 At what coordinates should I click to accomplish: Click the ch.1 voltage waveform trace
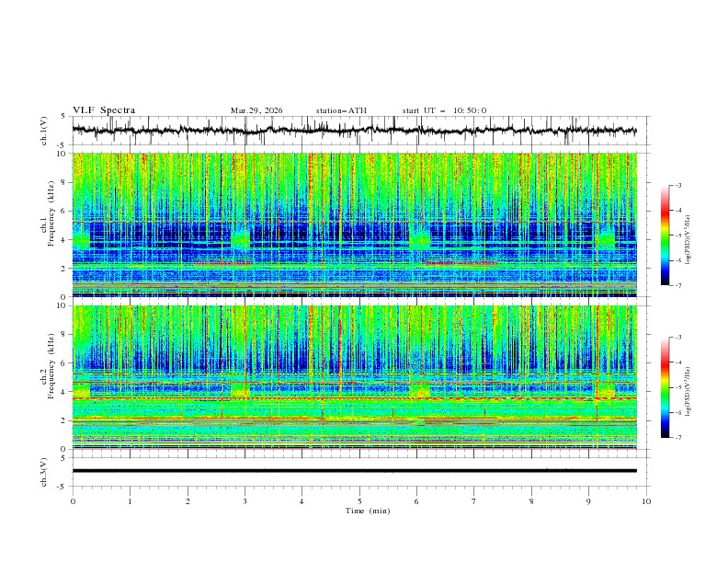click(354, 131)
